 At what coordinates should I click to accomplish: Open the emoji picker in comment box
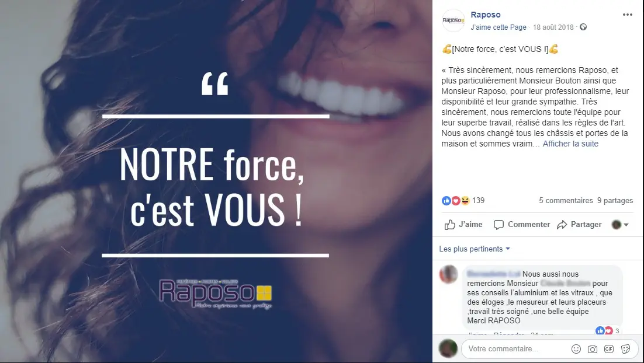pyautogui.click(x=576, y=349)
